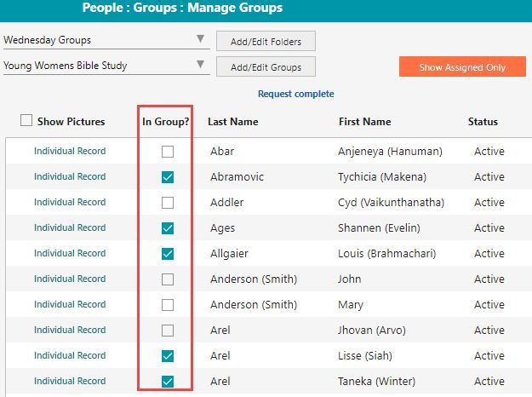Uncheck In Group for Lisse Arel
The height and width of the screenshot is (397, 532).
click(168, 356)
